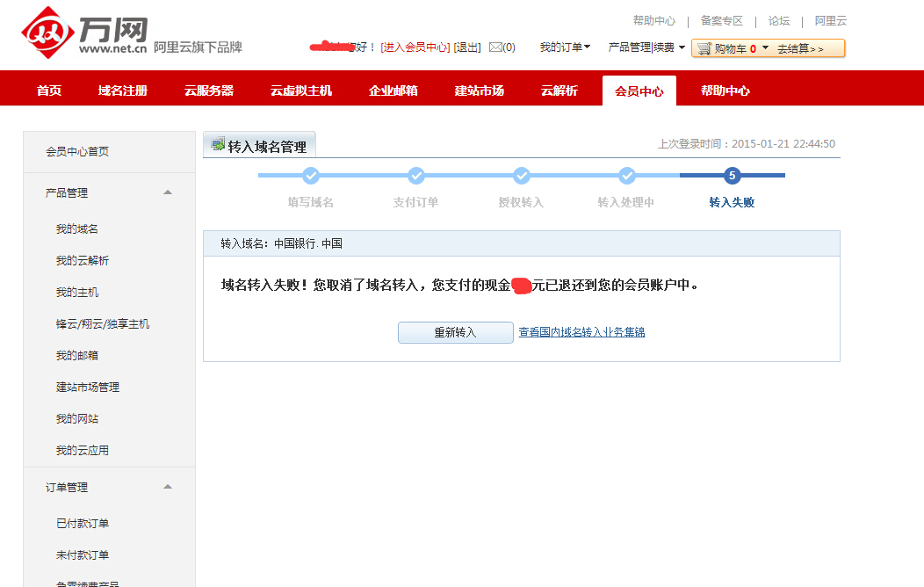Expand the 购物车 dropdown arrow

tap(766, 47)
